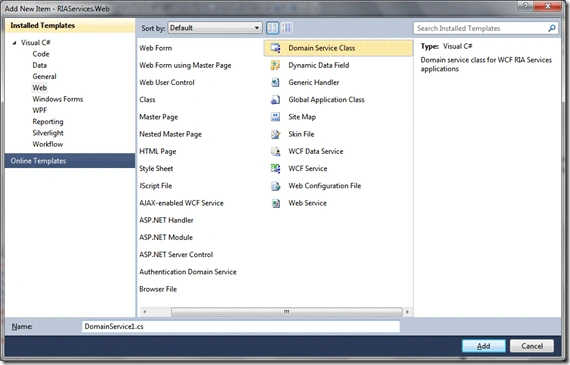Open the Installed Templates section
This screenshot has width=570, height=365.
pos(70,25)
